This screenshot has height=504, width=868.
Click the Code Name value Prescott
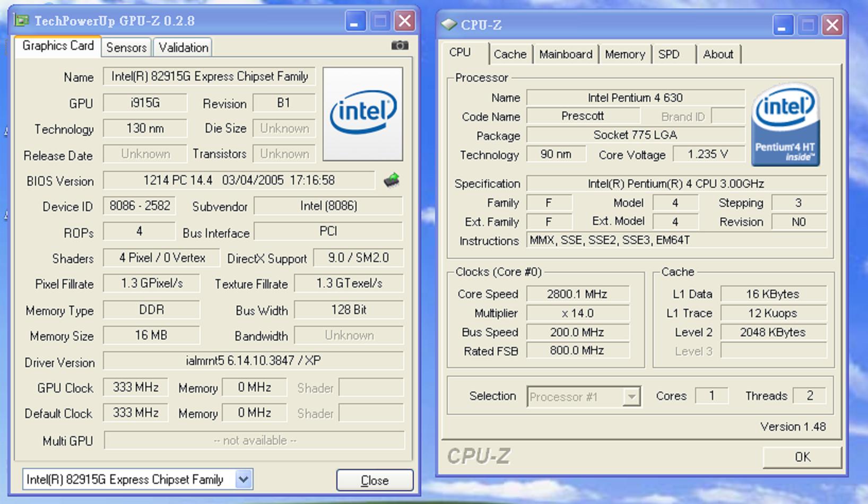point(583,116)
